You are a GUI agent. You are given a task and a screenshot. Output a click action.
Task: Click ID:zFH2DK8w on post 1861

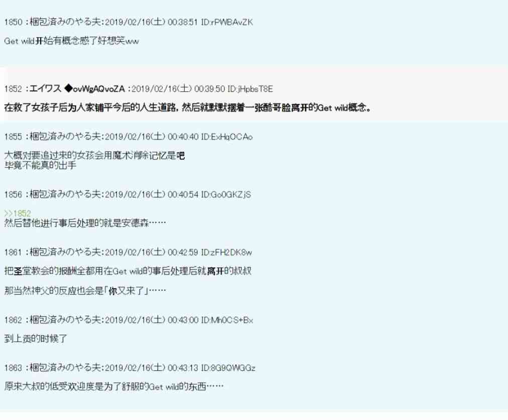point(226,252)
